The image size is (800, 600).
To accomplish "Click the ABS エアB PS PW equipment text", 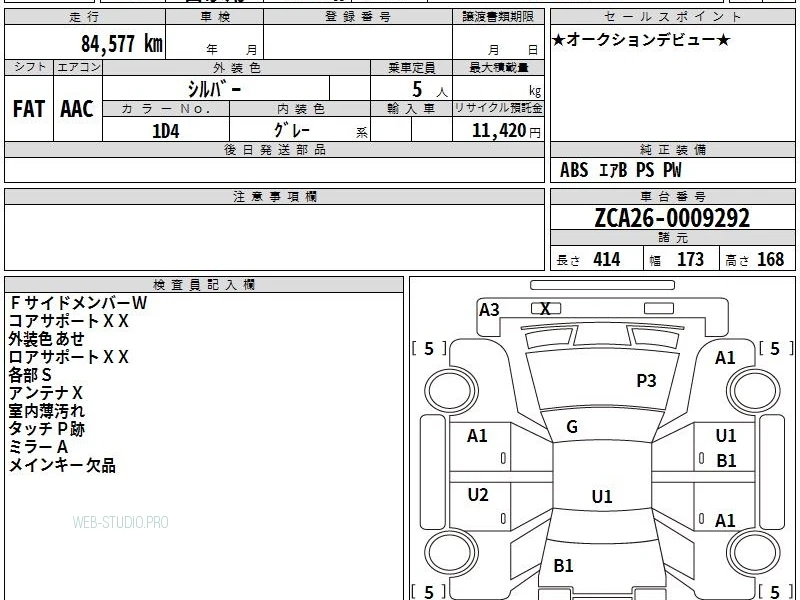I will (x=620, y=170).
